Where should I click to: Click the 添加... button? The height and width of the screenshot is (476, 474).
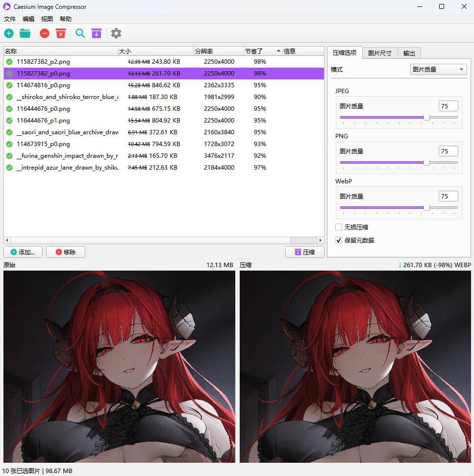(23, 252)
